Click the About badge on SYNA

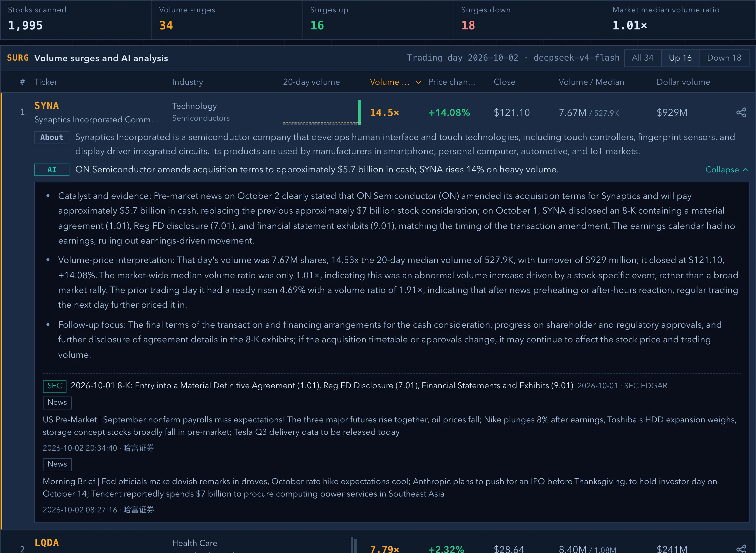coord(52,138)
